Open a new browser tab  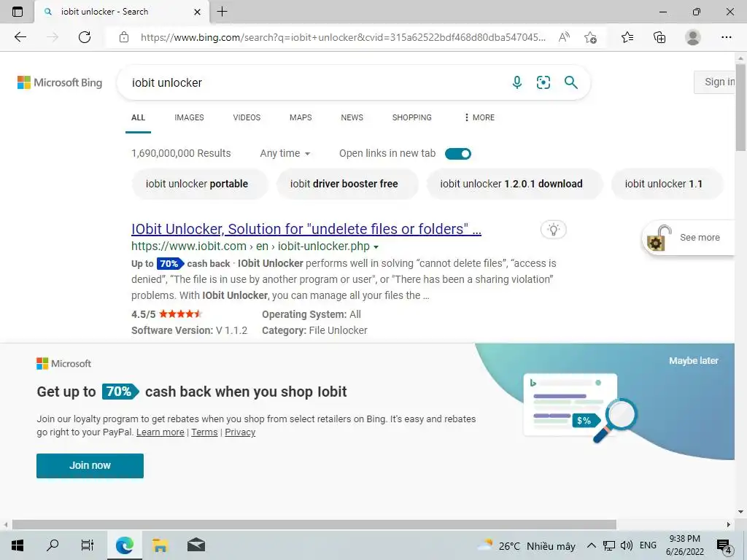click(x=222, y=12)
